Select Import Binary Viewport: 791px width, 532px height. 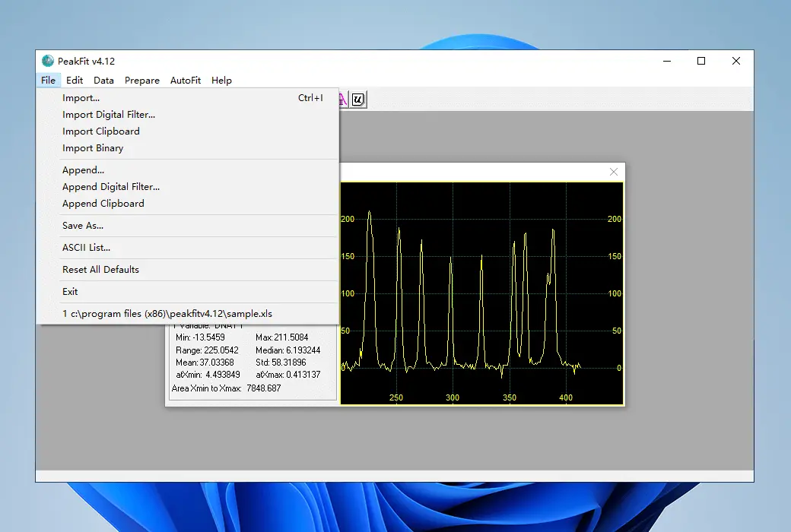pos(188,147)
